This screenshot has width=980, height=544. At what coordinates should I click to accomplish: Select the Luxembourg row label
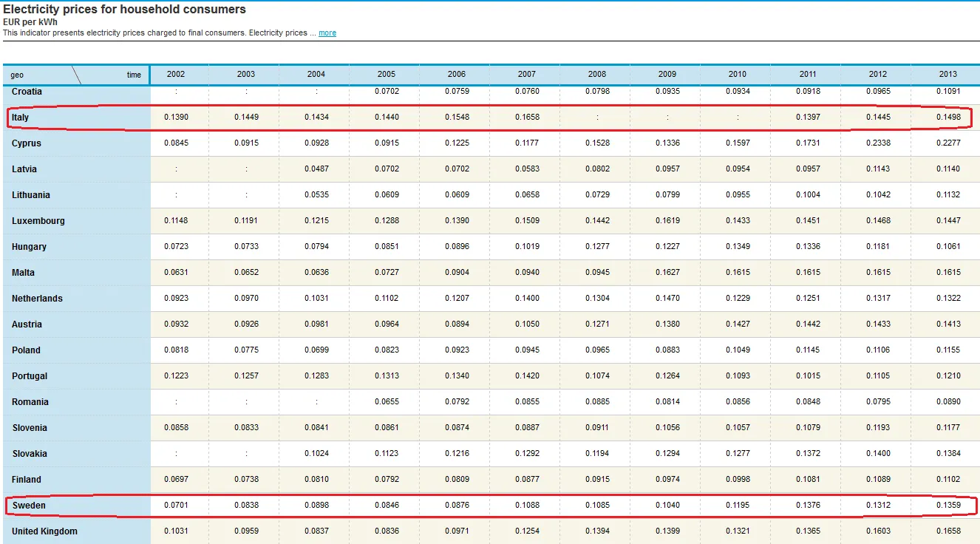click(38, 221)
